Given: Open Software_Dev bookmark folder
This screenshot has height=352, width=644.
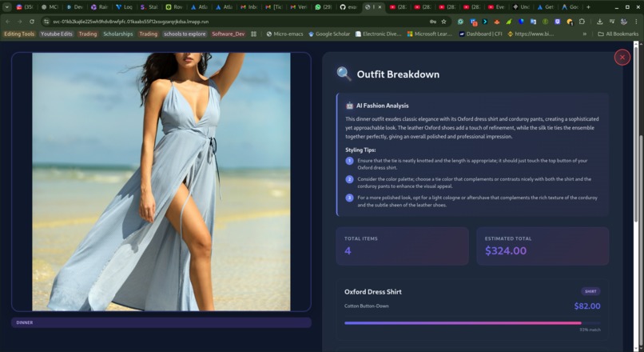Looking at the screenshot, I should pos(228,34).
